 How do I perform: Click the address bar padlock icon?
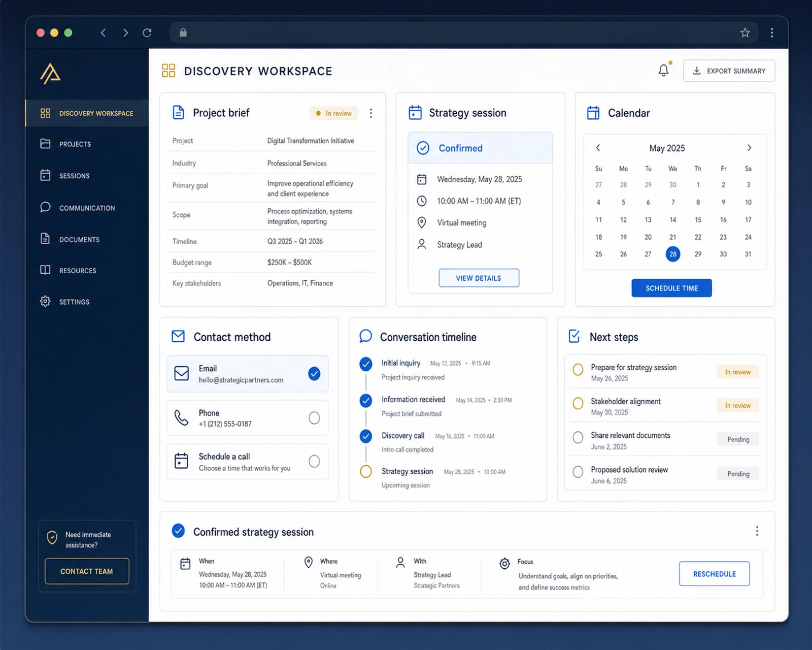click(x=183, y=32)
